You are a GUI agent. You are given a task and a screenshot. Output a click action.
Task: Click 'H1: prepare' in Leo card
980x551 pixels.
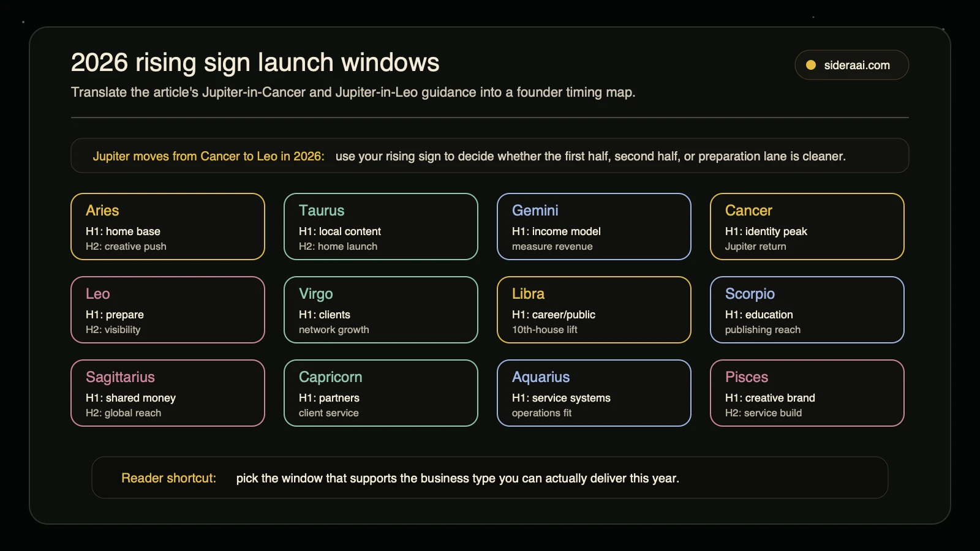(115, 315)
